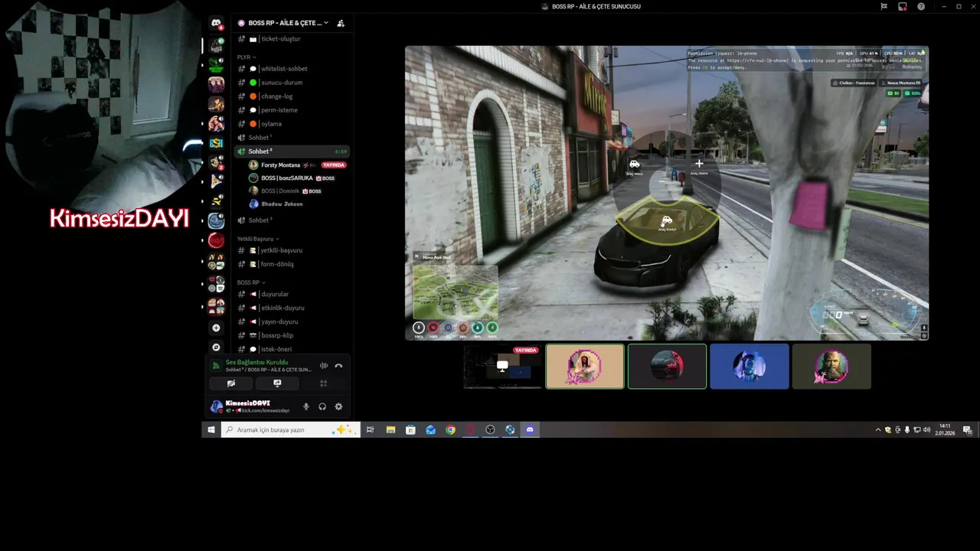Open the sunucu-durum channel
The width and height of the screenshot is (980, 551).
click(x=292, y=83)
